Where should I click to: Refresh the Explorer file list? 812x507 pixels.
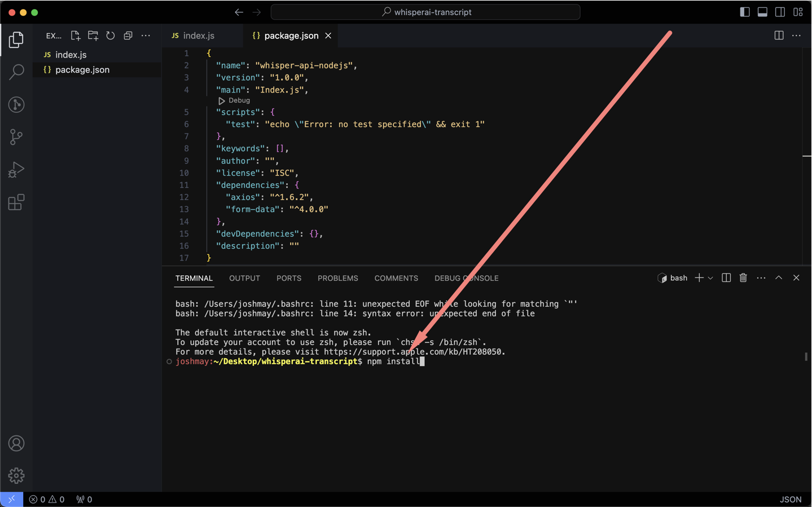[x=111, y=36]
